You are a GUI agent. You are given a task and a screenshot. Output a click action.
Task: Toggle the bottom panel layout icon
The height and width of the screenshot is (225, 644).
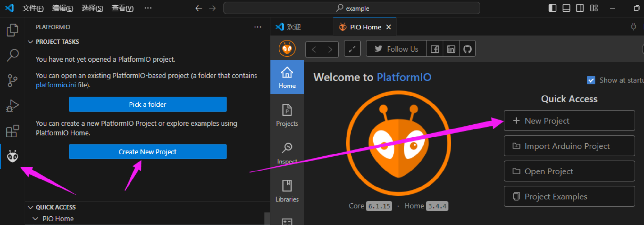coord(566,8)
